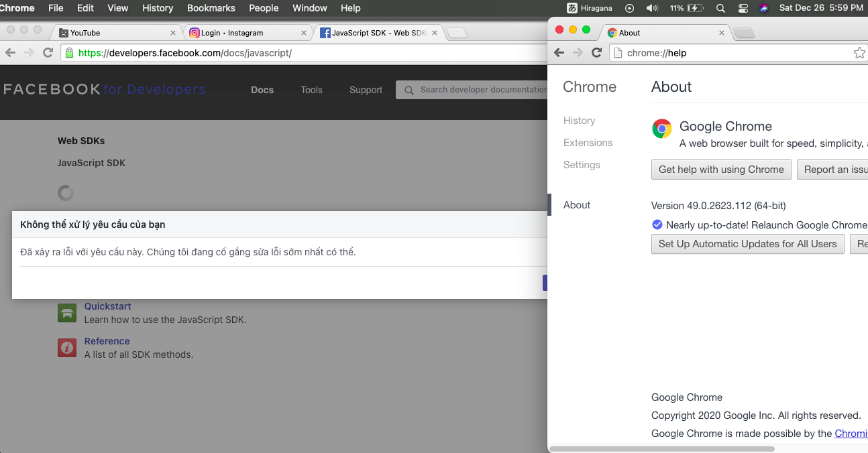Image resolution: width=868 pixels, height=453 pixels.
Task: Open the History menu in the menu bar
Action: click(158, 8)
